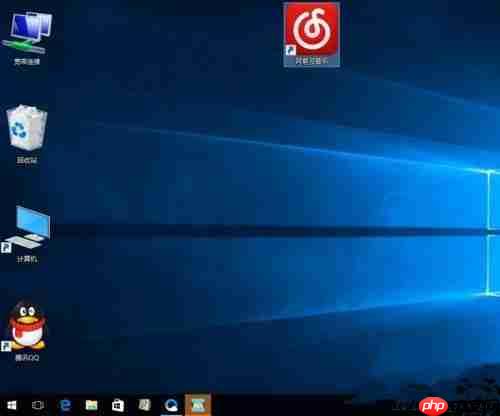Open the Microsoft Store taskbar icon
The image size is (500, 416).
pos(118,405)
